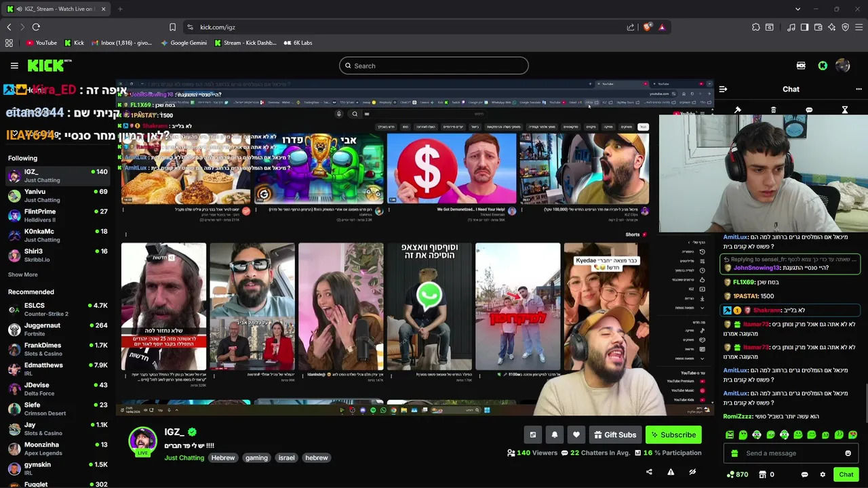The width and height of the screenshot is (868, 488).
Task: Click the bookmark icon left of URL
Action: click(172, 27)
